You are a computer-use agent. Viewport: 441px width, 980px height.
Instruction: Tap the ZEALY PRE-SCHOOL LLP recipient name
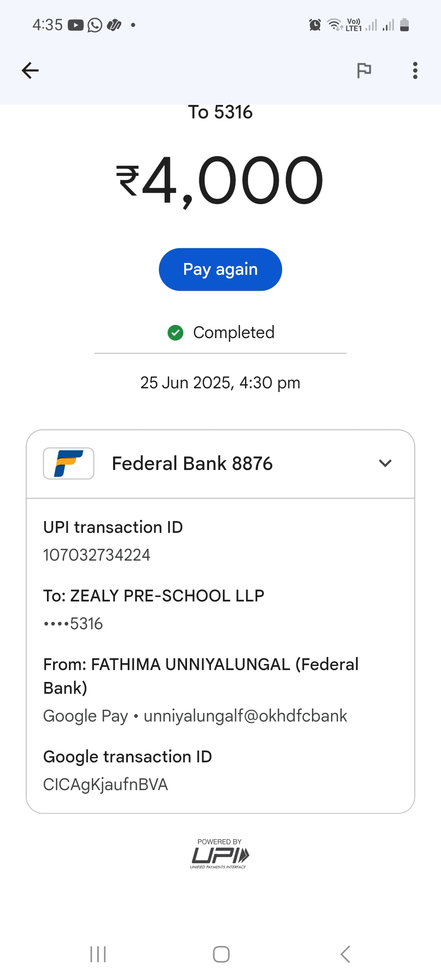pyautogui.click(x=167, y=596)
